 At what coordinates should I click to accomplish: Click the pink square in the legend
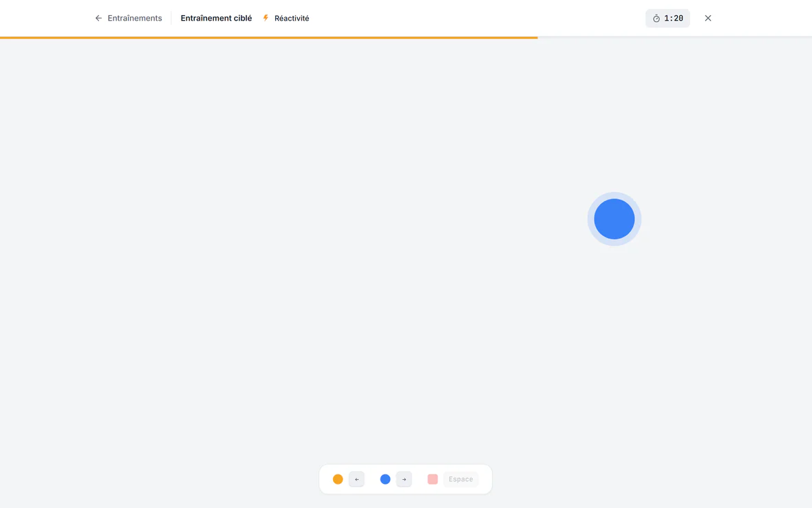coord(432,479)
